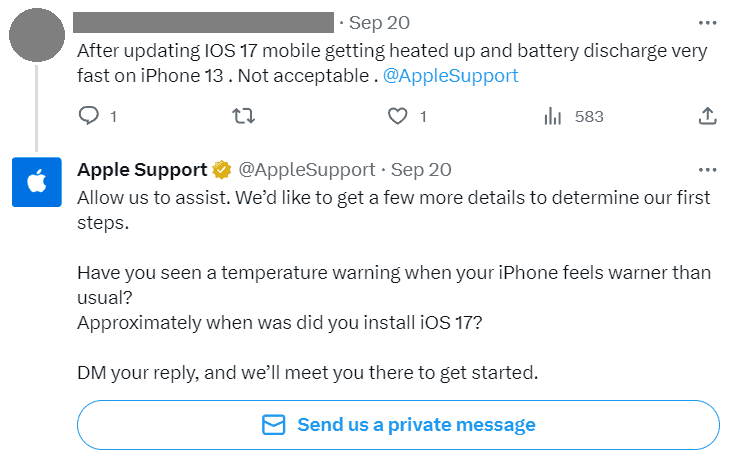Share the tweet using the upload arrow icon
Image resolution: width=739 pixels, height=462 pixels.
point(707,116)
